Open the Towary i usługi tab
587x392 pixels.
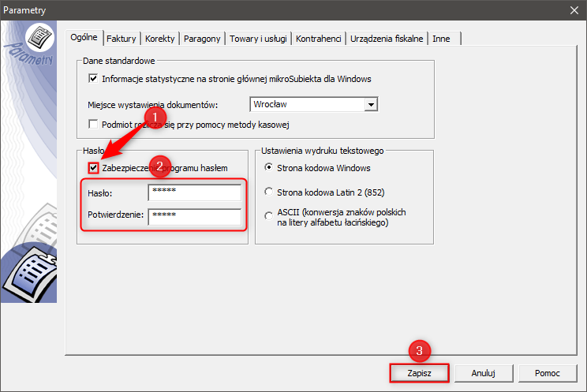258,39
